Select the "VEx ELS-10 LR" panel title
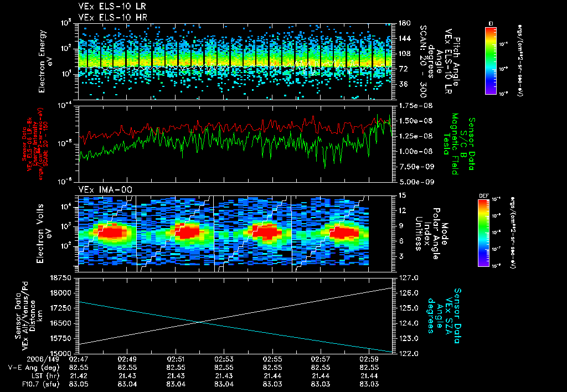The image size is (567, 392). (112, 7)
